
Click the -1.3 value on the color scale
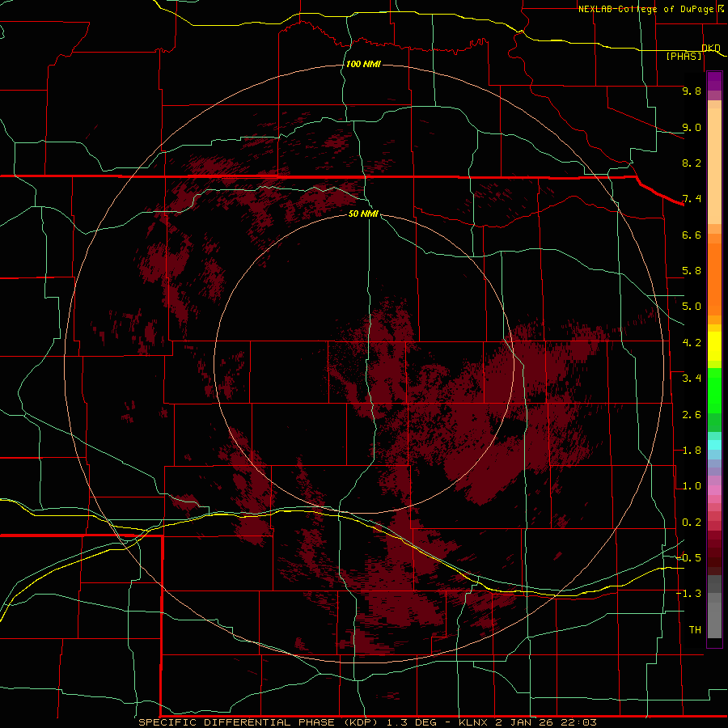point(688,594)
